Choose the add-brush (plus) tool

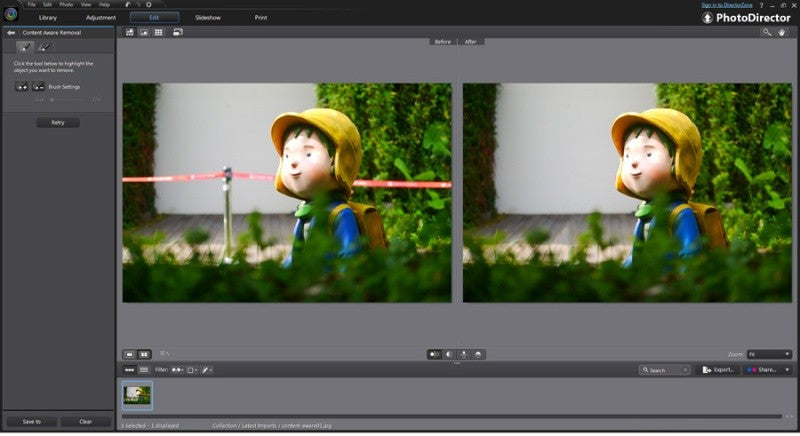22,87
